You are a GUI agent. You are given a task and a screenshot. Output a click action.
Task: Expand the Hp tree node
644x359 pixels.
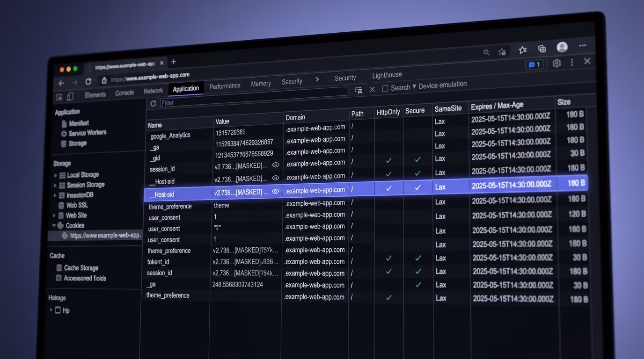click(51, 310)
